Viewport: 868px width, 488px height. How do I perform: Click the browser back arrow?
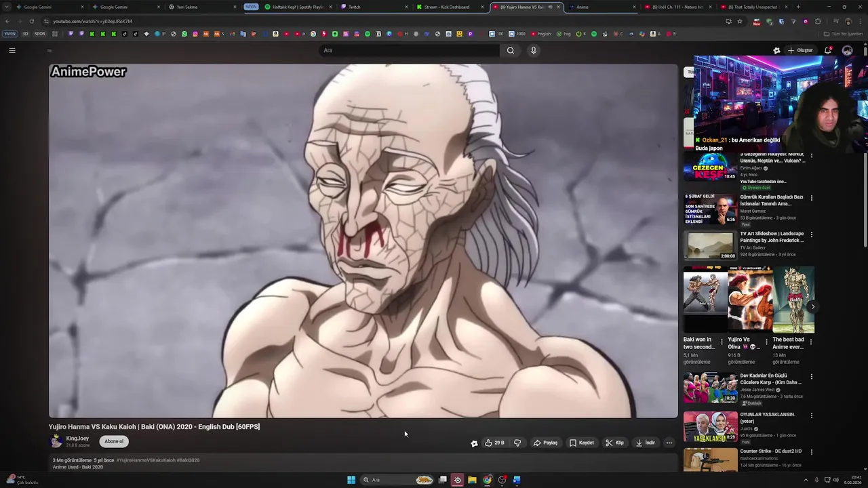click(x=7, y=21)
